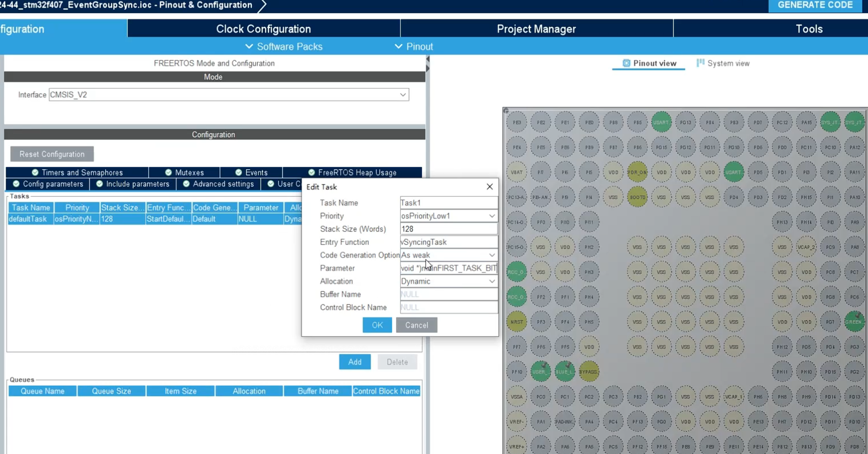Click the GENERATE CODE button
This screenshot has height=454, width=868.
coord(815,5)
